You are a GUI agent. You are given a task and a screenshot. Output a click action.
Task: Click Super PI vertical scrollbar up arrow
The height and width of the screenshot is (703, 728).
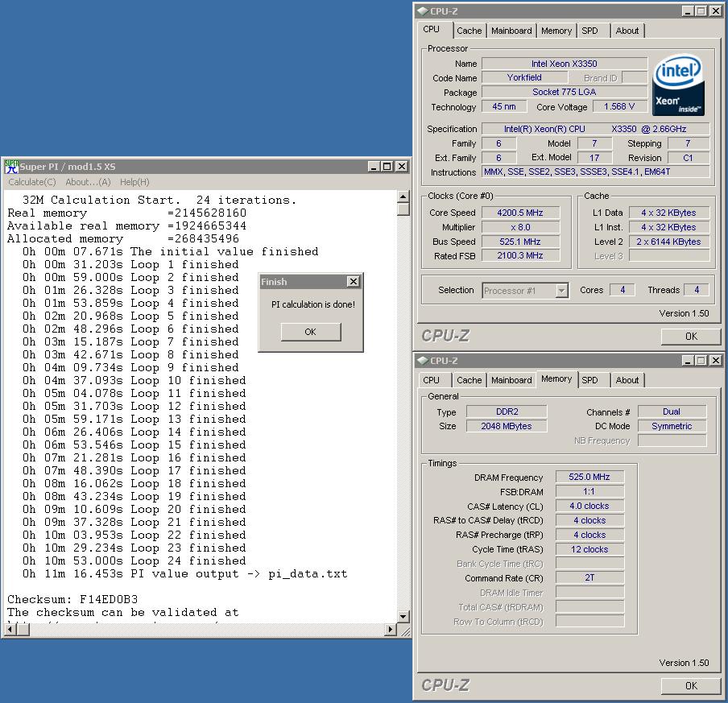click(x=403, y=196)
